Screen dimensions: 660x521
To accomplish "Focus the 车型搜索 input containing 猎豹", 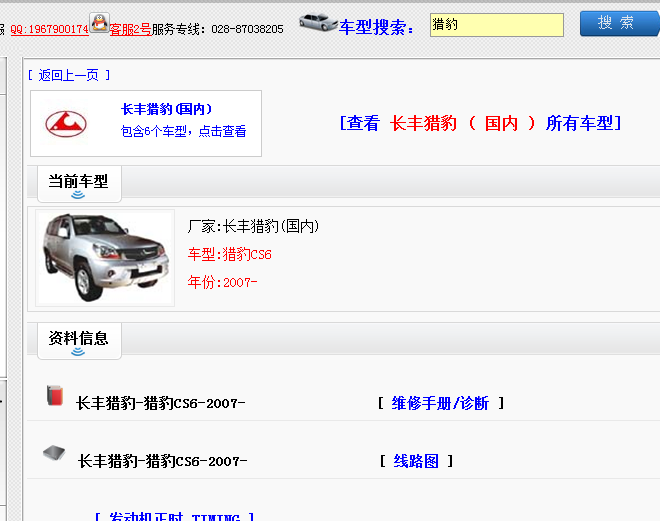I will pyautogui.click(x=497, y=25).
